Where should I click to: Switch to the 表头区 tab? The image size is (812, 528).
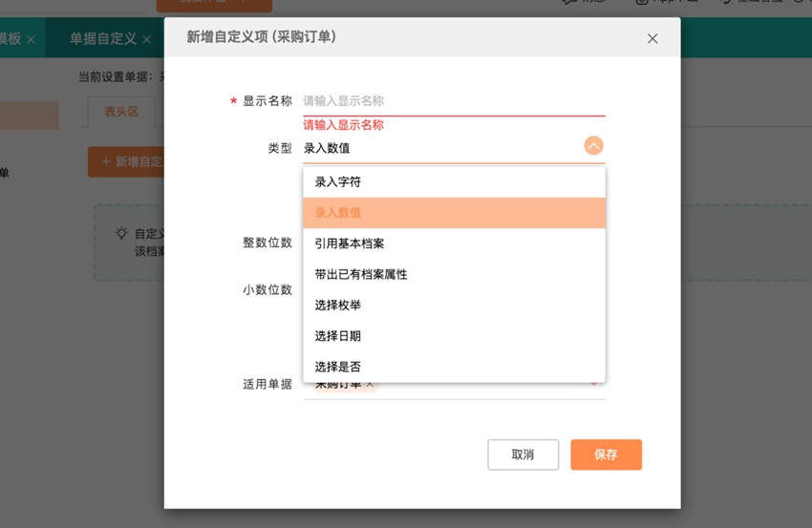[121, 112]
